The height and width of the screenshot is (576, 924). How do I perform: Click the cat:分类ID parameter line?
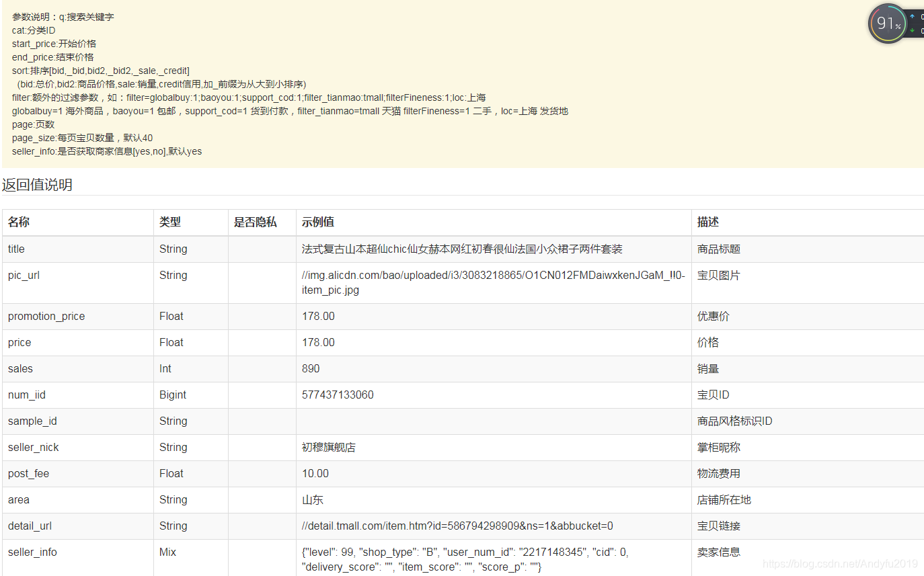[x=34, y=30]
